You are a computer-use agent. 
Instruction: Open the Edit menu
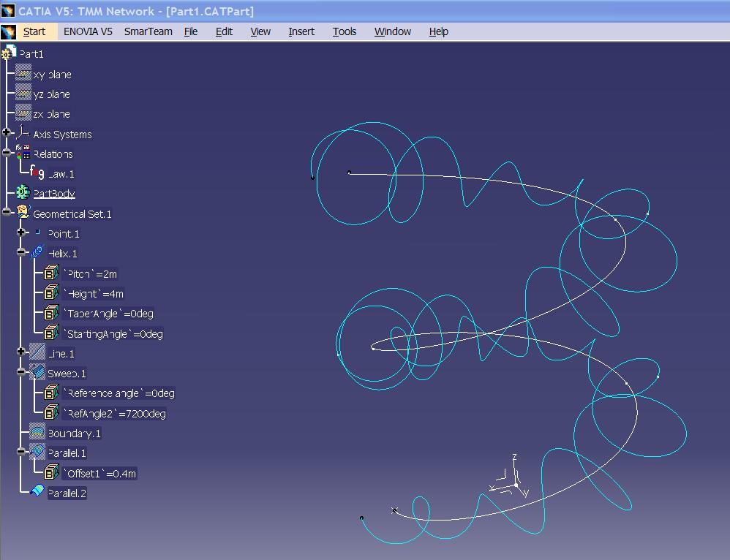pyautogui.click(x=224, y=31)
